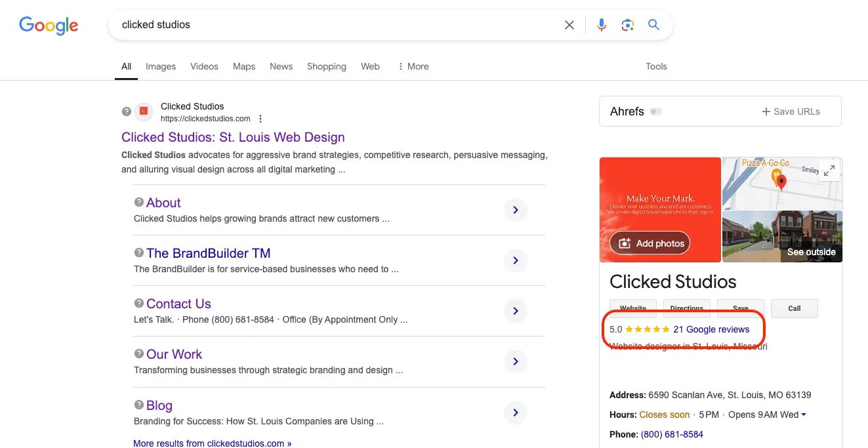Screen dimensions: 868x448
Task: Click the Call button
Action: pyautogui.click(x=795, y=308)
